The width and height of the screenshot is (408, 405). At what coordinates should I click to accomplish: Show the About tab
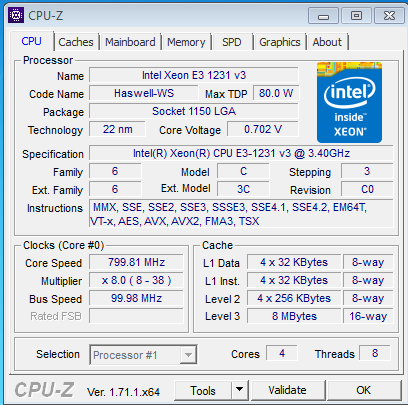pyautogui.click(x=327, y=42)
